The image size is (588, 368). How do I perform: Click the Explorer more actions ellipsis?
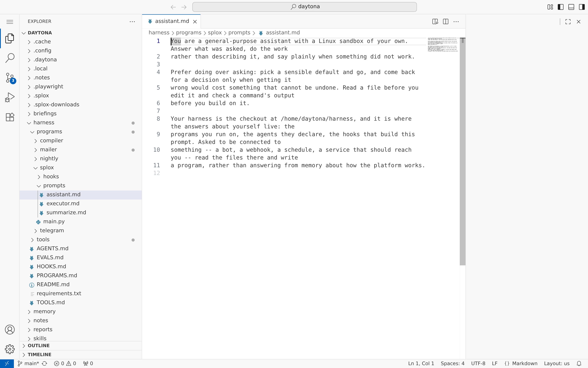[x=132, y=22]
